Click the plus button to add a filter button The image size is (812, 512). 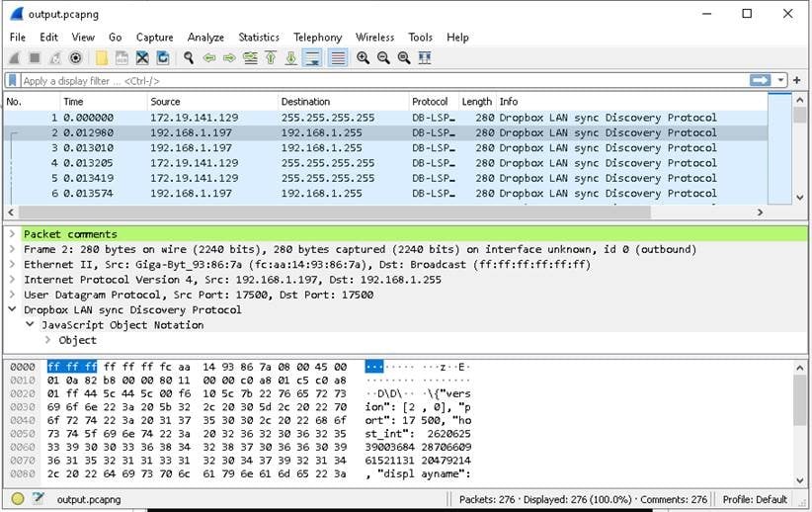pos(796,80)
